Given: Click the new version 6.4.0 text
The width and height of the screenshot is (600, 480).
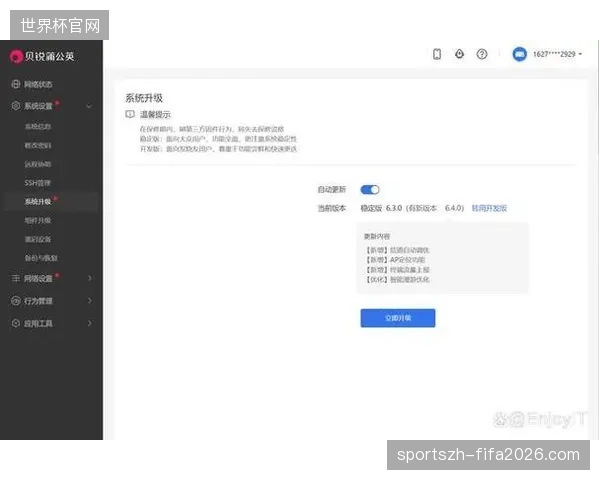Looking at the screenshot, I should pyautogui.click(x=454, y=208).
